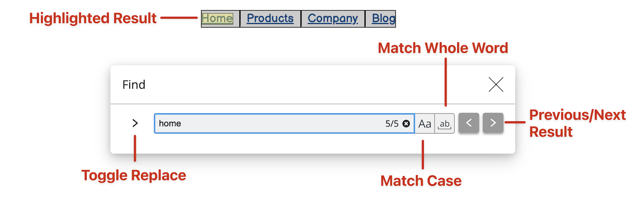644x218 pixels.
Task: Open the Company navigation link
Action: pyautogui.click(x=332, y=19)
